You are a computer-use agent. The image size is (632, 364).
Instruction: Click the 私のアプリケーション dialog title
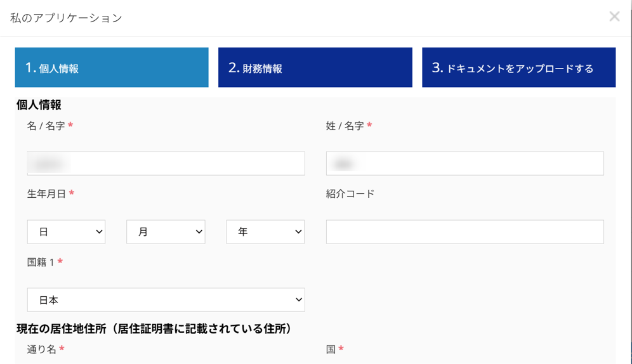pyautogui.click(x=66, y=18)
